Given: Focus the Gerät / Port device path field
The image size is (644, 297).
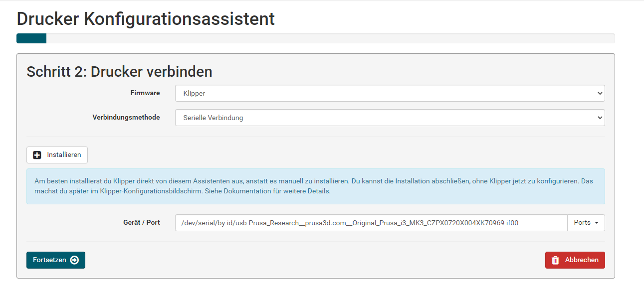Looking at the screenshot, I should pyautogui.click(x=371, y=223).
